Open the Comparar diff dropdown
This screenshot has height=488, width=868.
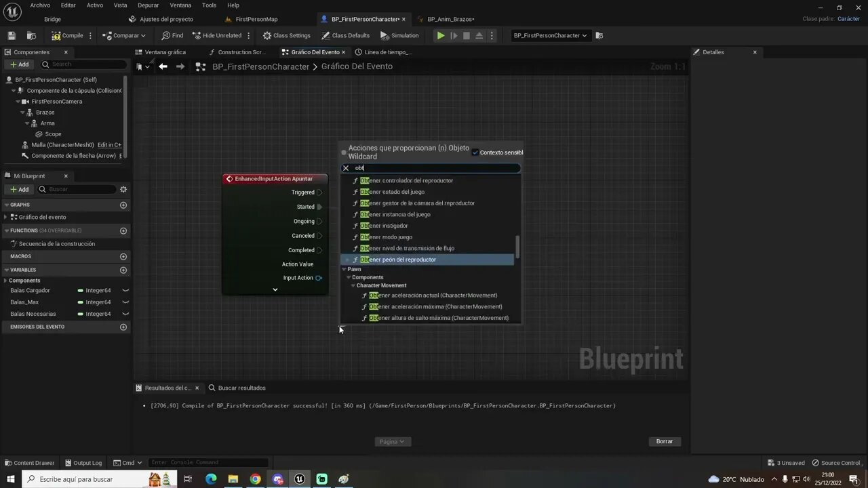point(124,35)
